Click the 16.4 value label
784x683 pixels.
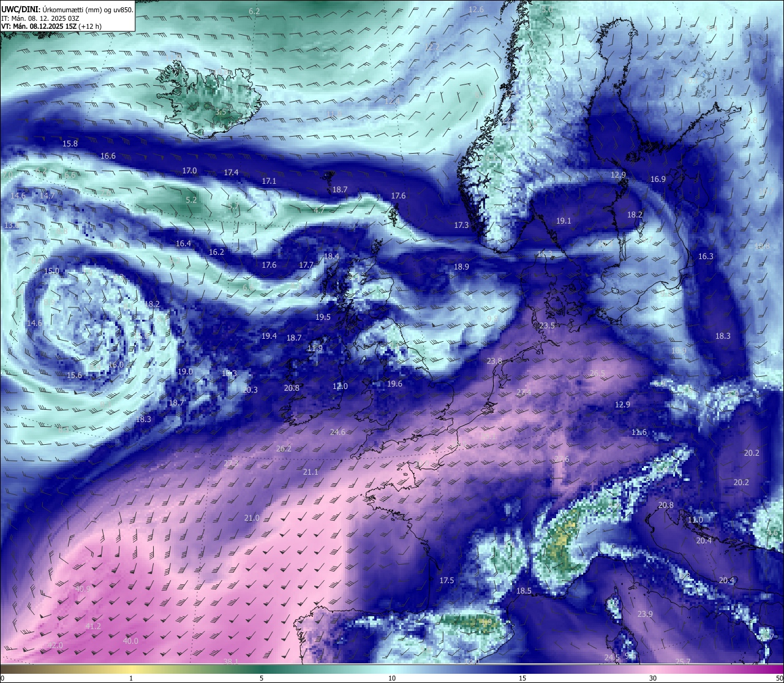tap(183, 243)
